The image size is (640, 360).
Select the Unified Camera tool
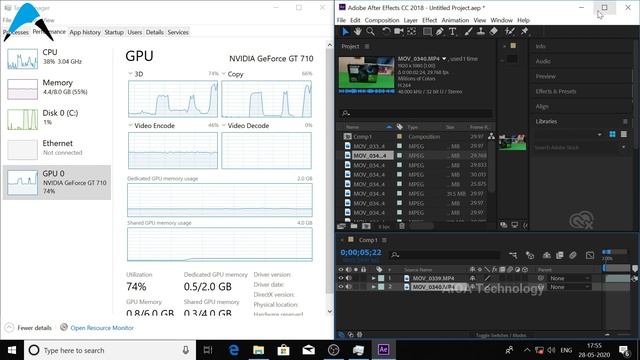[x=399, y=31]
